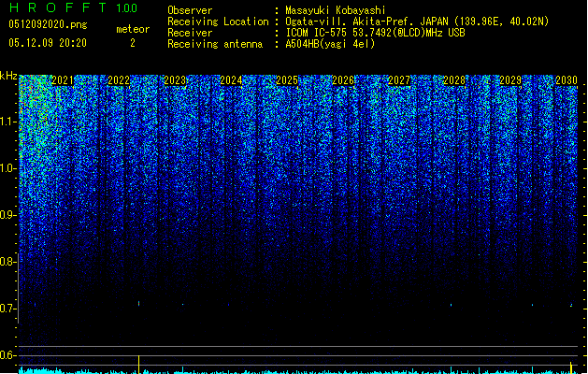This screenshot has width=588, height=374.
Task: Select the file name 0512092020.png
Action: pos(48,24)
